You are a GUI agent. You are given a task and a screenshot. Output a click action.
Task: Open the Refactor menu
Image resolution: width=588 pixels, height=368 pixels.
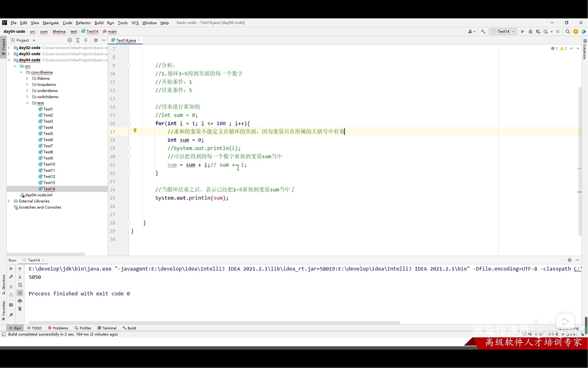83,23
